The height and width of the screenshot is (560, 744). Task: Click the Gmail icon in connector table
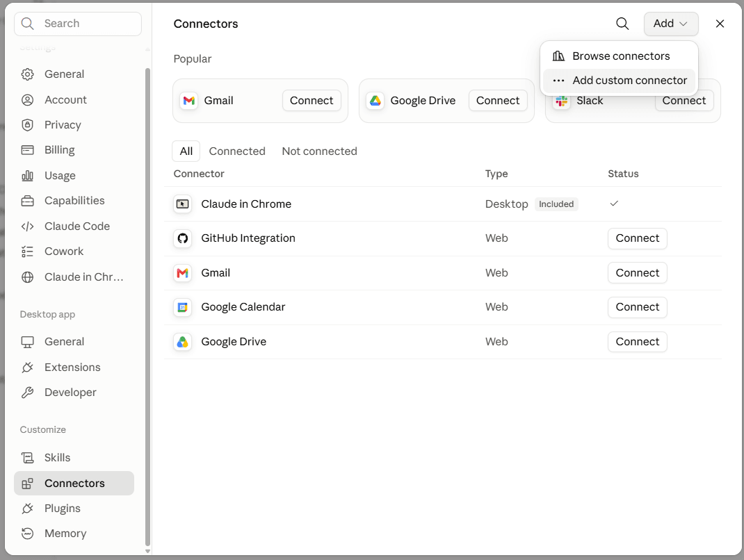point(183,273)
